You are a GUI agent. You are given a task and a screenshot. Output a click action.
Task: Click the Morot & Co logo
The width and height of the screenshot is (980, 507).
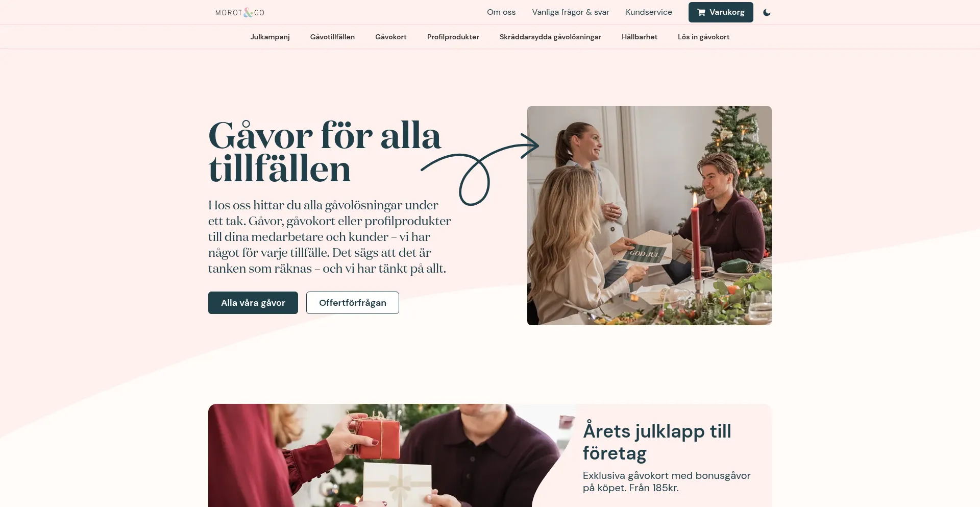[x=240, y=12]
